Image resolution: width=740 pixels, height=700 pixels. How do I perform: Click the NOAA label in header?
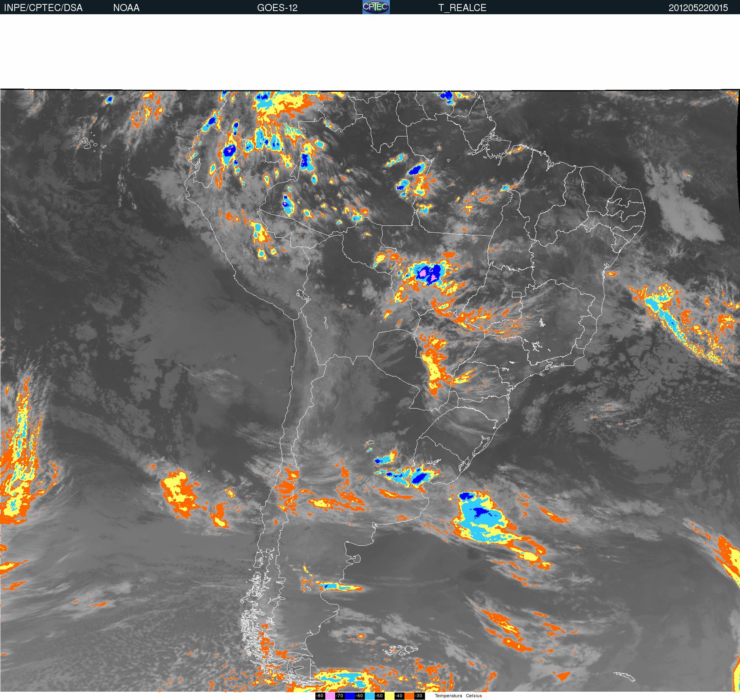pos(126,8)
